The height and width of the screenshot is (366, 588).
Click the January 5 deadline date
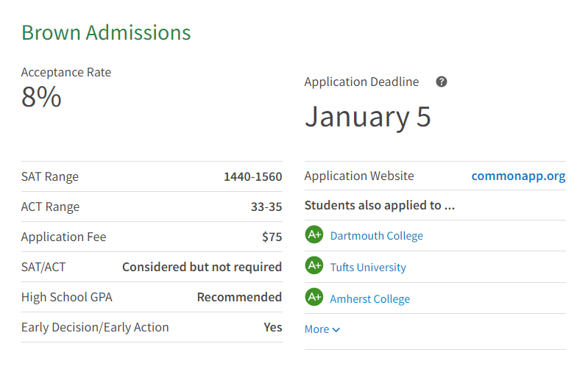pos(367,117)
